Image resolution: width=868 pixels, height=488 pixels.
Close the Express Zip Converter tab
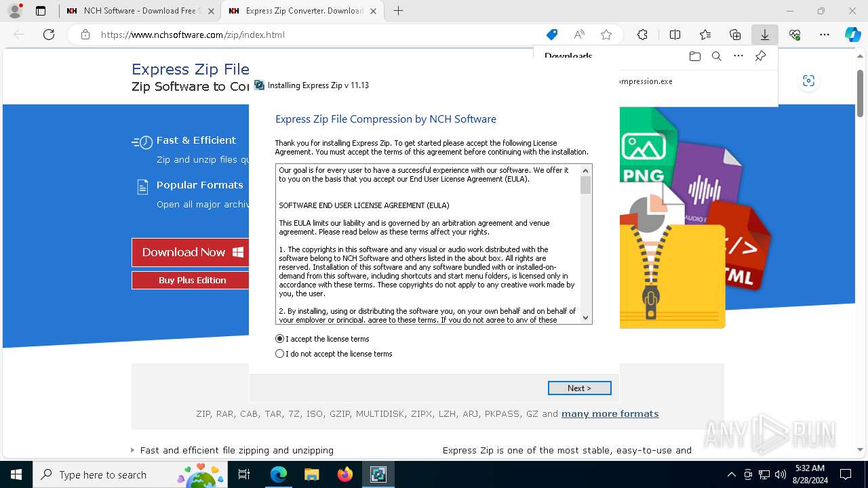pyautogui.click(x=373, y=11)
